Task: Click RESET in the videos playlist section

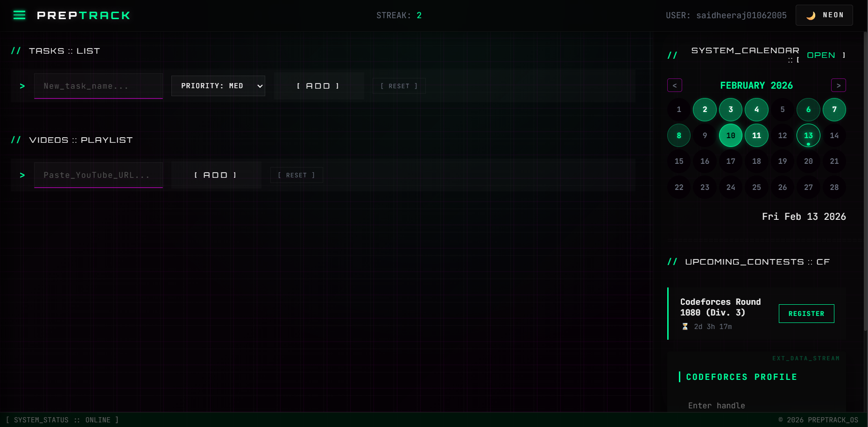Action: click(296, 175)
